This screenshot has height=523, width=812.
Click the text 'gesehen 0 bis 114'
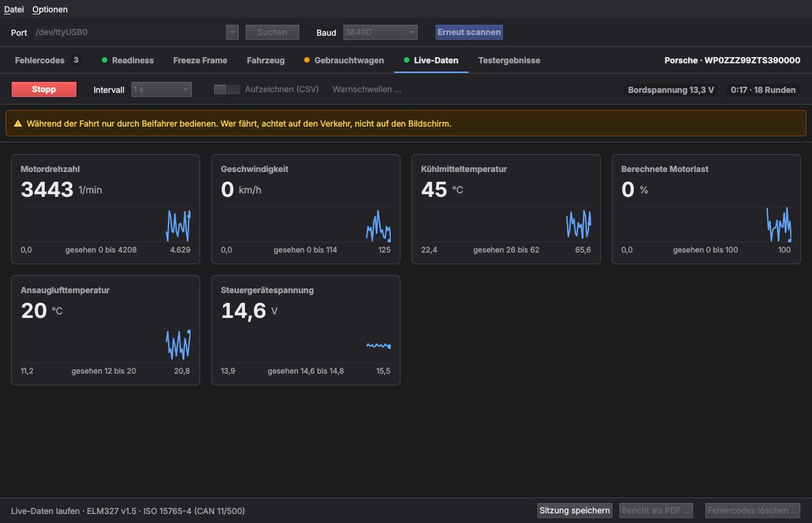tap(306, 250)
